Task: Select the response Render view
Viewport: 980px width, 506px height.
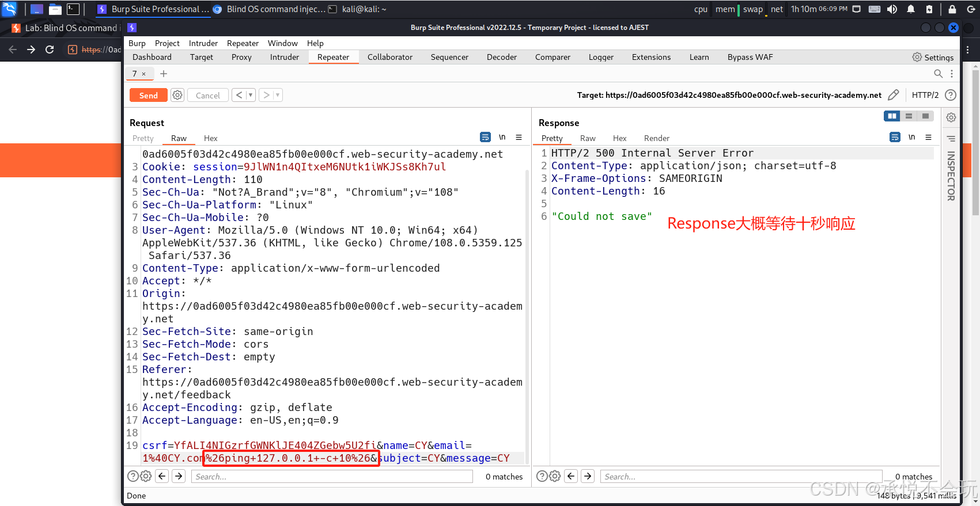Action: tap(657, 138)
